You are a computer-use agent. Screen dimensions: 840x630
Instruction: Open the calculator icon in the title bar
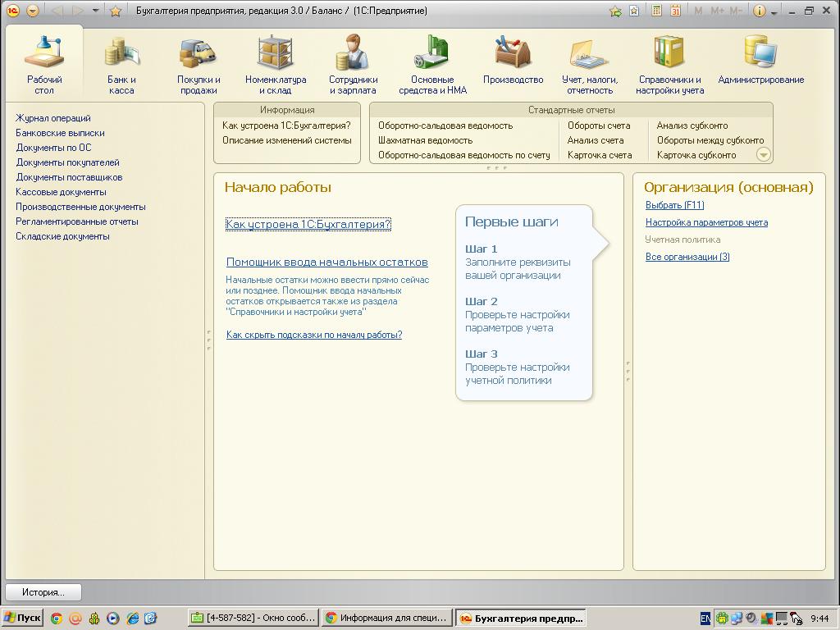(x=656, y=11)
